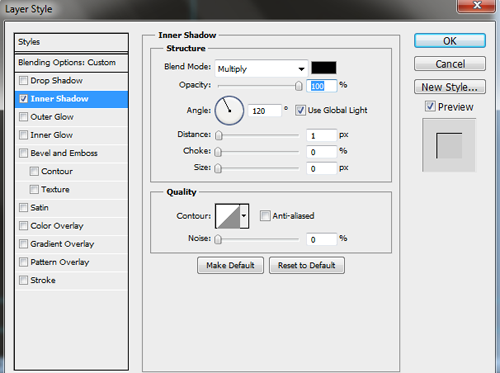Click the Distance value field
Viewport: 500px width, 373px height.
322,135
